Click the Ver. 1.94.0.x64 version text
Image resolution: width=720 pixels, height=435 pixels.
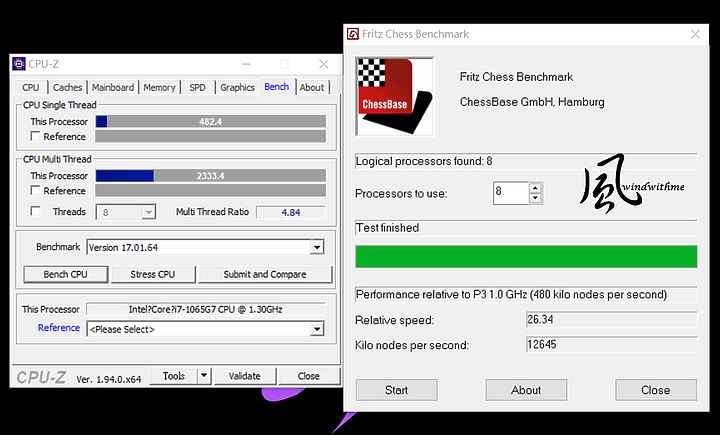109,379
